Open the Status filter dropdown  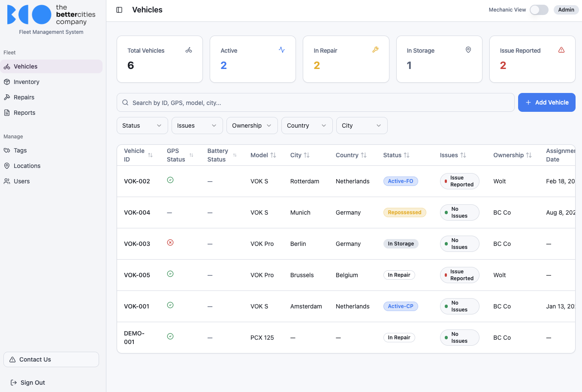click(x=142, y=126)
